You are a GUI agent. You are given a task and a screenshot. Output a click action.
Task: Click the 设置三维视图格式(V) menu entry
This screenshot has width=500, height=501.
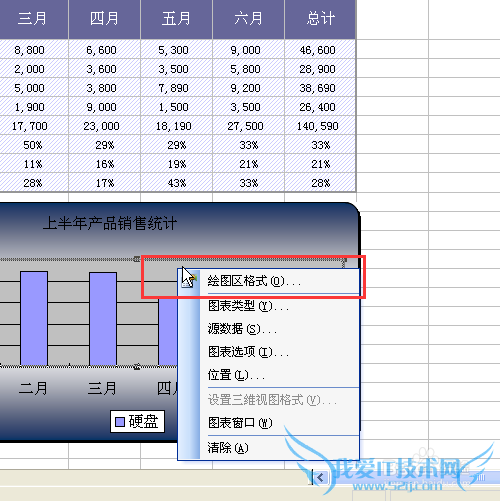click(x=269, y=400)
